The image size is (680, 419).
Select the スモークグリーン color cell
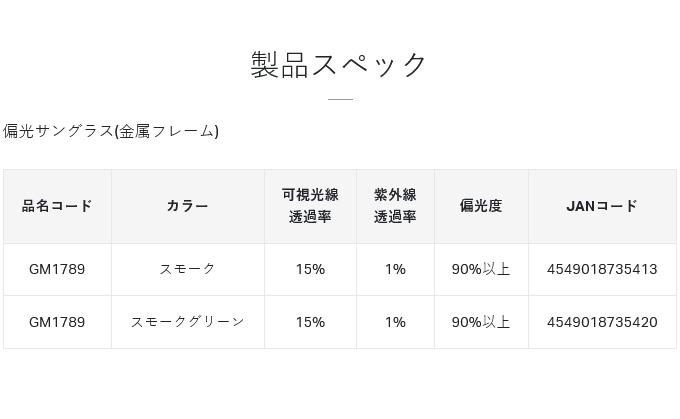pyautogui.click(x=188, y=322)
